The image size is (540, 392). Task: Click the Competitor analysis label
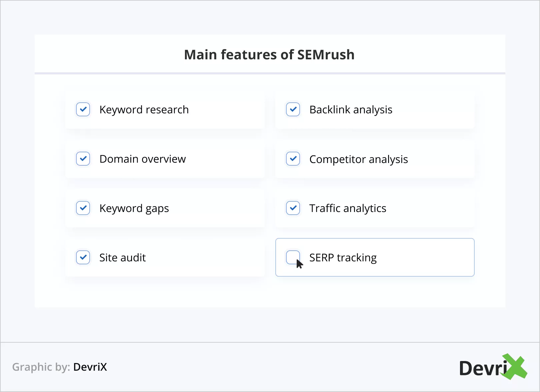click(x=358, y=159)
